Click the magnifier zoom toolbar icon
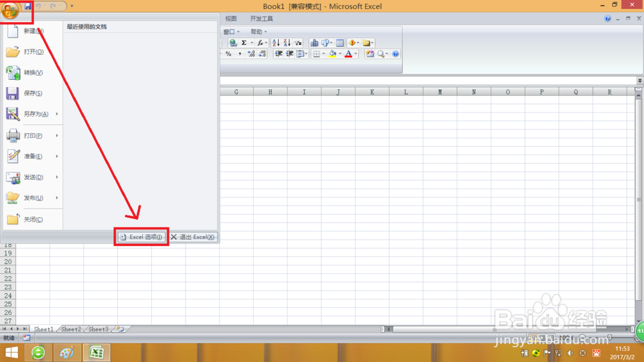The image size is (644, 362). click(381, 54)
